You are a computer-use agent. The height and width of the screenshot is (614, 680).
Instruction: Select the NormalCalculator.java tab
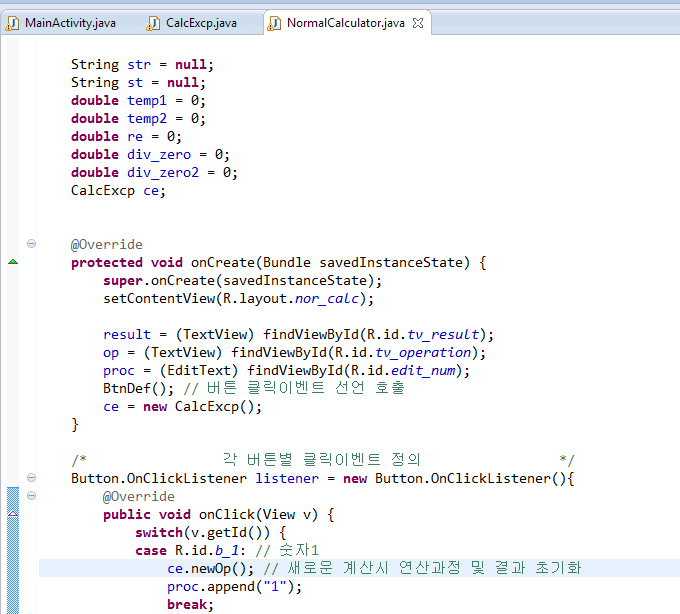pos(346,23)
